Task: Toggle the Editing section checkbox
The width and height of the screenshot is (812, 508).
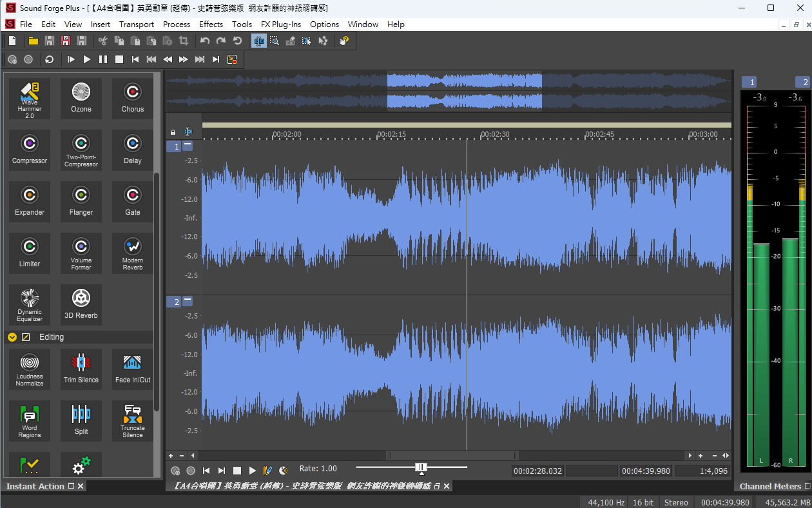Action: (26, 337)
